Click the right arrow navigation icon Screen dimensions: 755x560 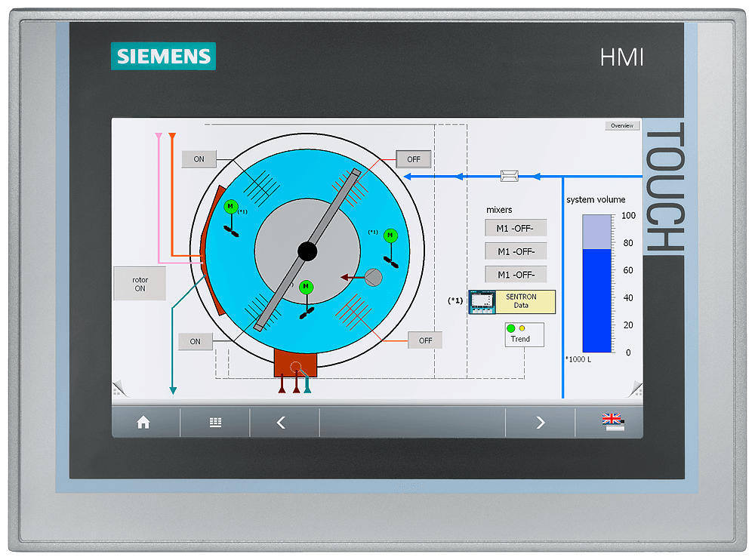[x=539, y=423]
